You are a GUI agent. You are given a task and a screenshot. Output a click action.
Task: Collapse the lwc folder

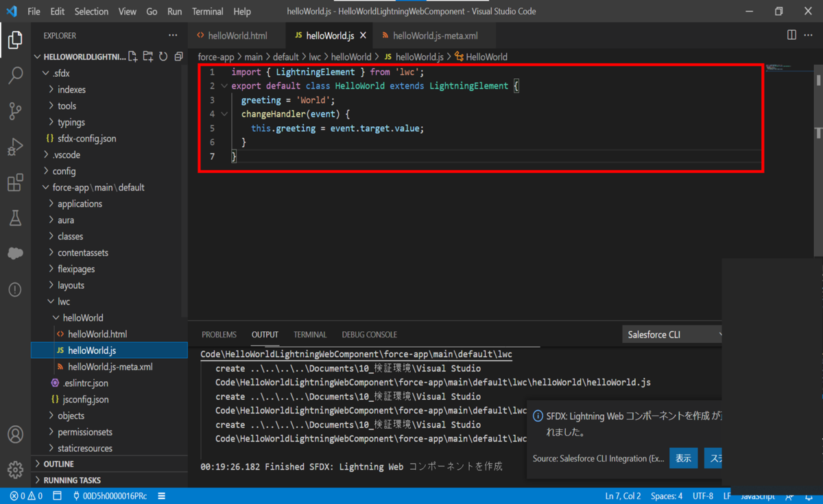[64, 302]
